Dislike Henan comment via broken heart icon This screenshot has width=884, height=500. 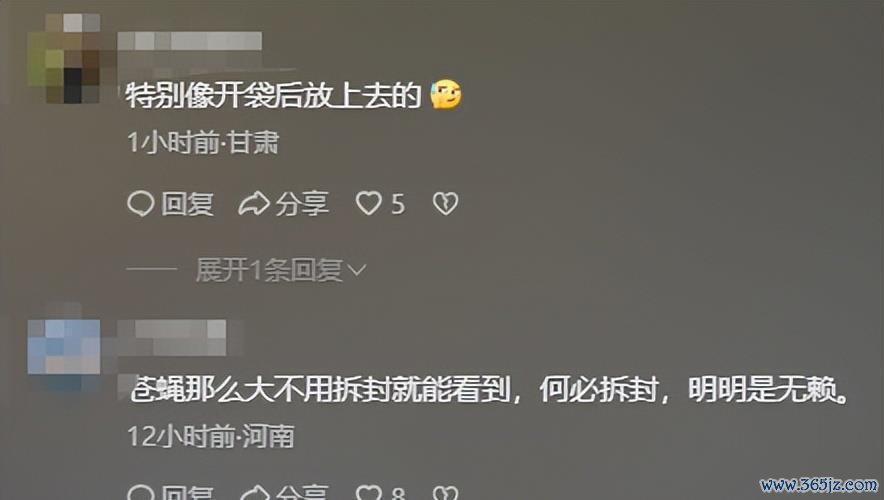coord(445,493)
